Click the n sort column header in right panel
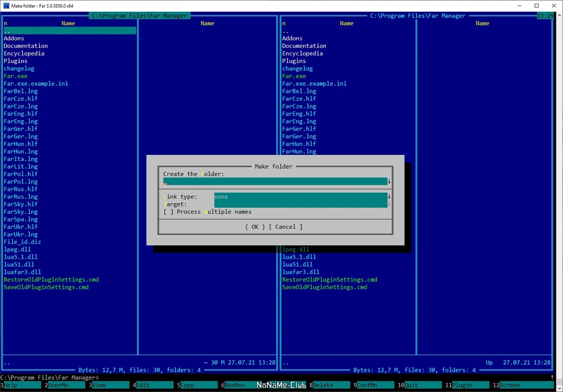This screenshot has width=563, height=392. (284, 23)
